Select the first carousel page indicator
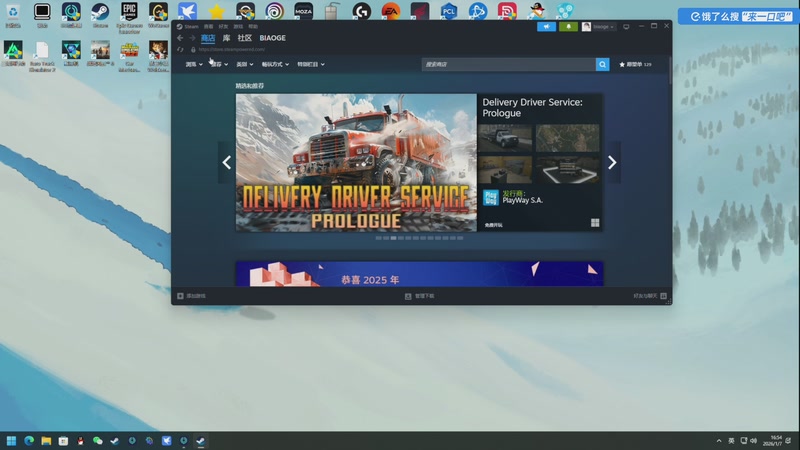Viewport: 800px width, 450px height. click(379, 238)
